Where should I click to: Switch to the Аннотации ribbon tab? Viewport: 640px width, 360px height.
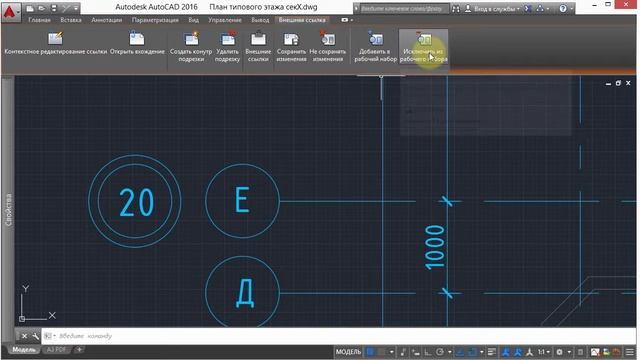click(x=107, y=20)
